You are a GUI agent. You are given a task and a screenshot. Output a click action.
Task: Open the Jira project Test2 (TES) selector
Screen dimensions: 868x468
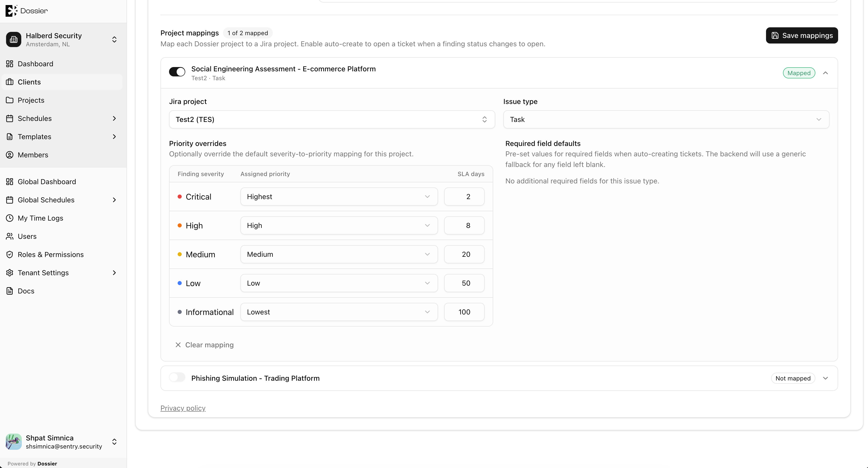point(332,119)
